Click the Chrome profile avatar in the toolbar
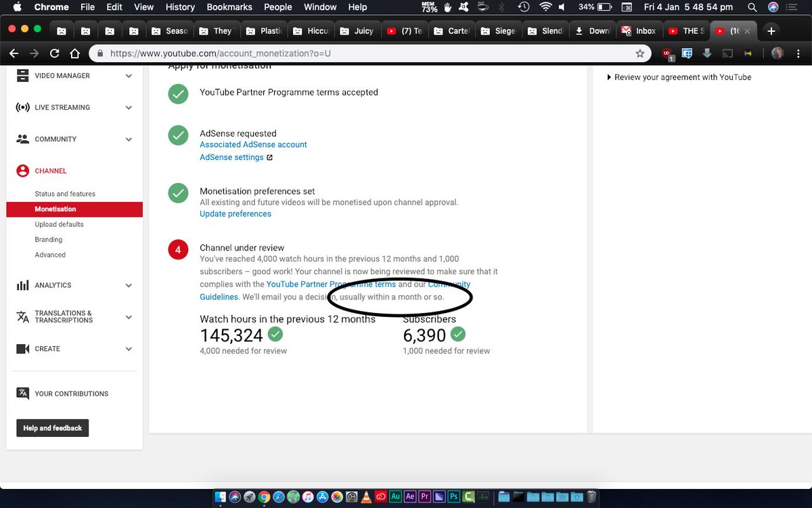 (x=779, y=54)
